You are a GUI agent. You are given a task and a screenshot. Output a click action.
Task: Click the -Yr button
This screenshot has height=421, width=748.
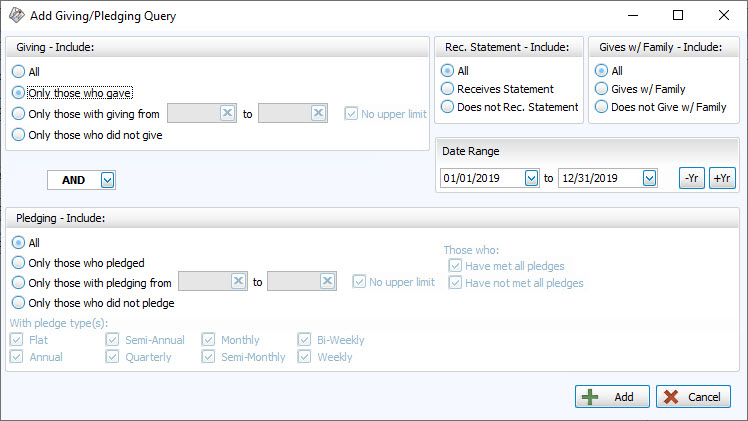click(x=691, y=178)
